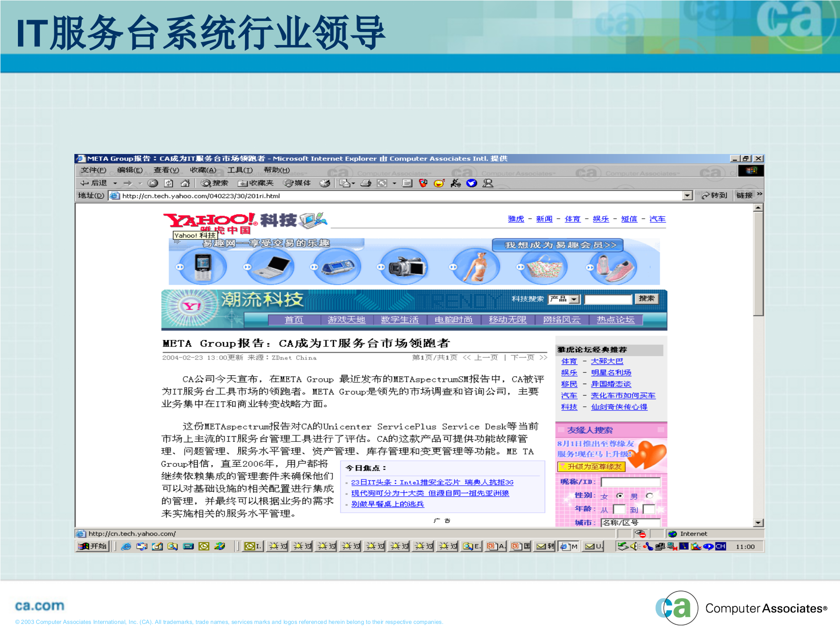840x630 pixels.
Task: Click the 搜索 search button
Action: (647, 299)
